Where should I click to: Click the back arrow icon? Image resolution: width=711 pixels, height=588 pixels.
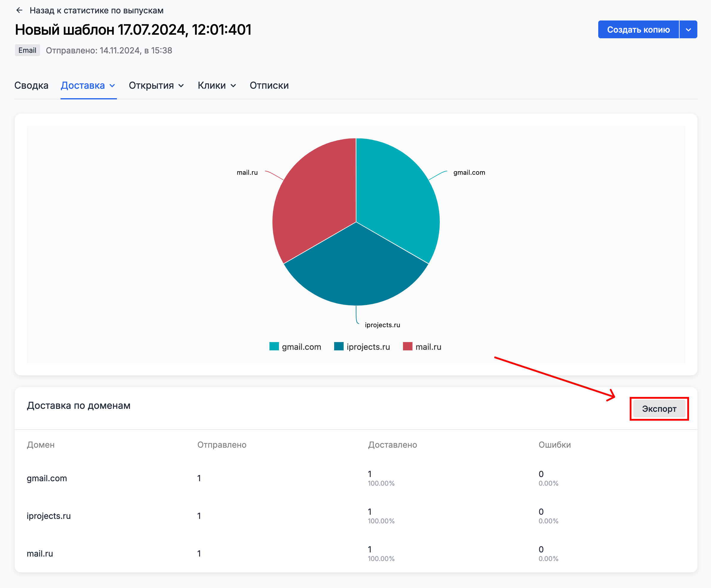[x=19, y=10]
